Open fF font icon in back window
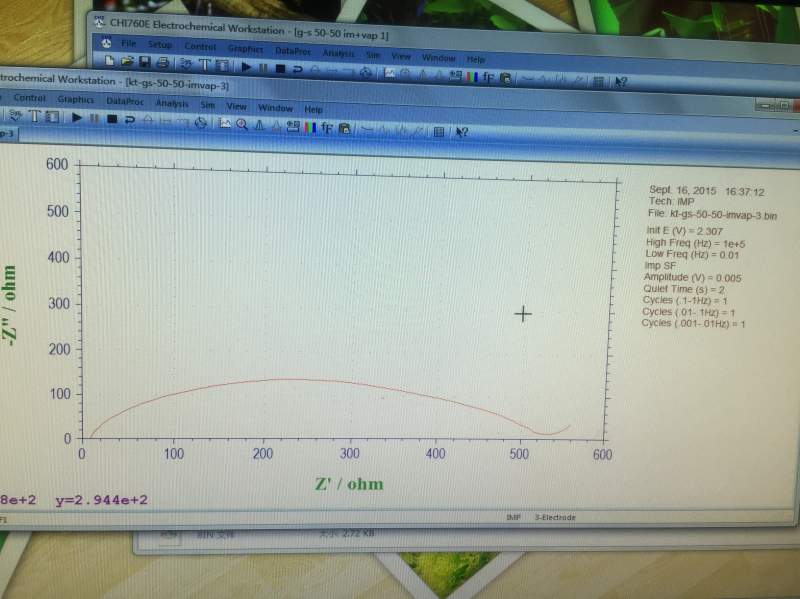 click(x=488, y=78)
